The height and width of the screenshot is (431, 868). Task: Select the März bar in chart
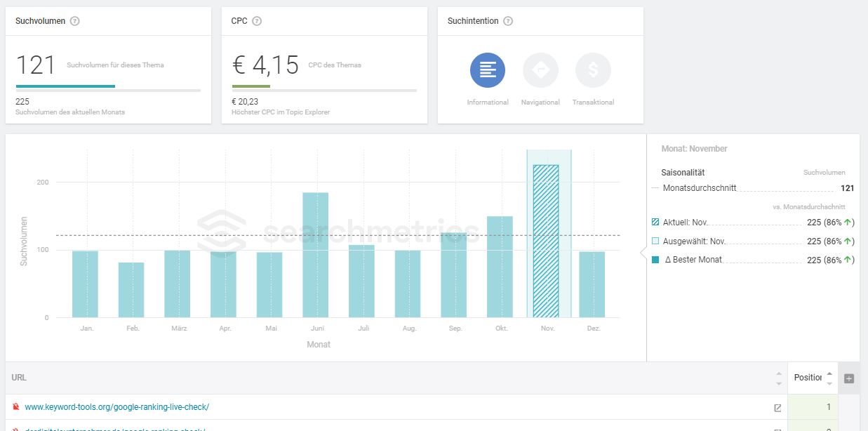click(178, 284)
